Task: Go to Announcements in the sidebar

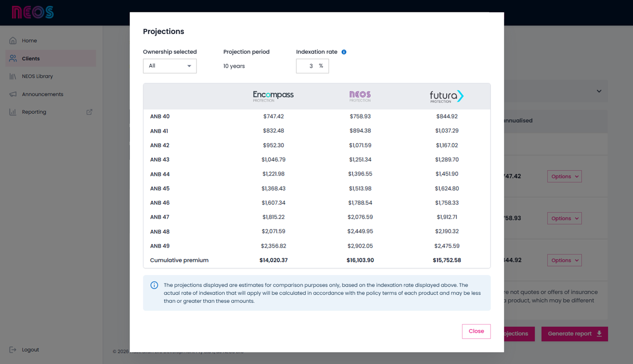Action: 42,94
